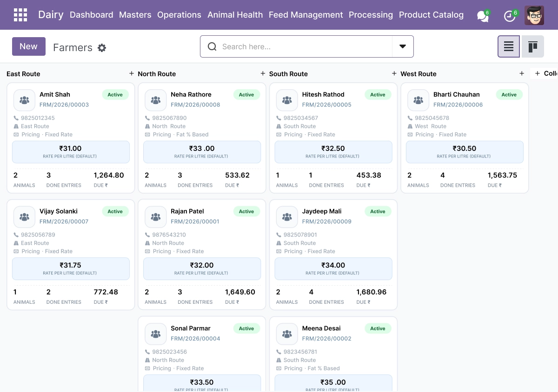Click the West Route column header
Screen dimensions: 558x392
coord(418,74)
